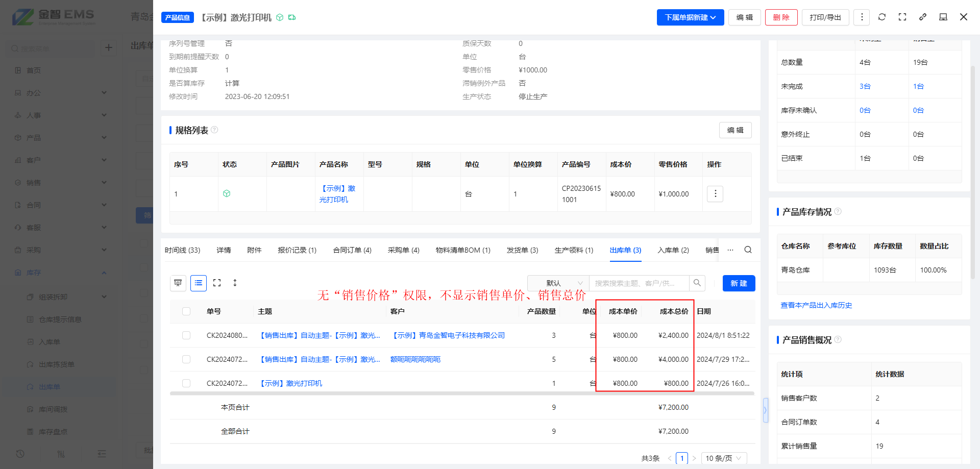
Task: Check the row with subject 【示例】激光打印机
Action: click(186, 383)
